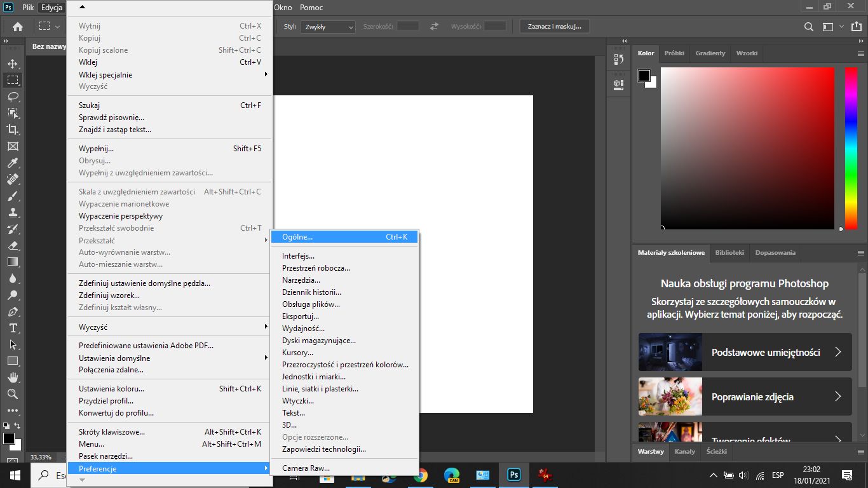Viewport: 868px width, 488px height.
Task: Select the Blur tool
Action: pyautogui.click(x=12, y=278)
